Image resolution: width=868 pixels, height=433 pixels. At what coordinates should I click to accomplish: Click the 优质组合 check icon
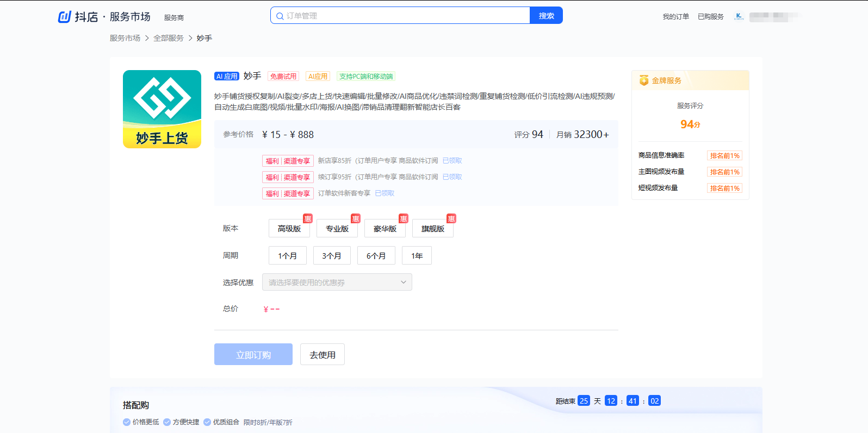[207, 422]
